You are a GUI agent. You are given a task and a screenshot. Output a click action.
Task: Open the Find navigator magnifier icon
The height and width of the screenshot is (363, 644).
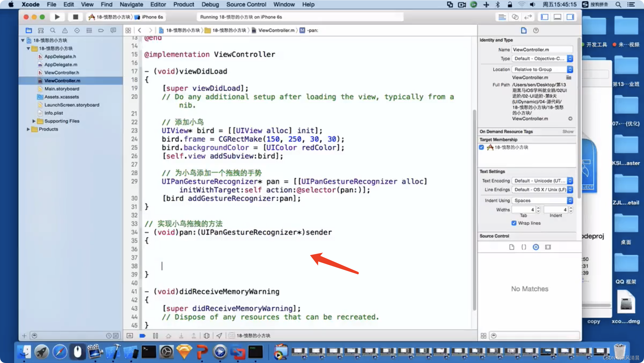[53, 30]
